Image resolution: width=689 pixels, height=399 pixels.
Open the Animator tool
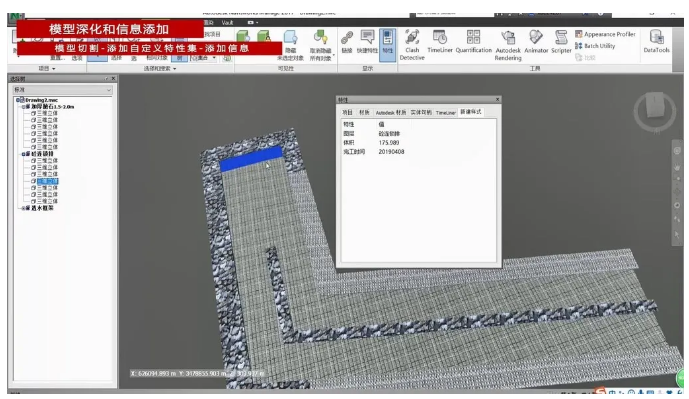[x=536, y=42]
